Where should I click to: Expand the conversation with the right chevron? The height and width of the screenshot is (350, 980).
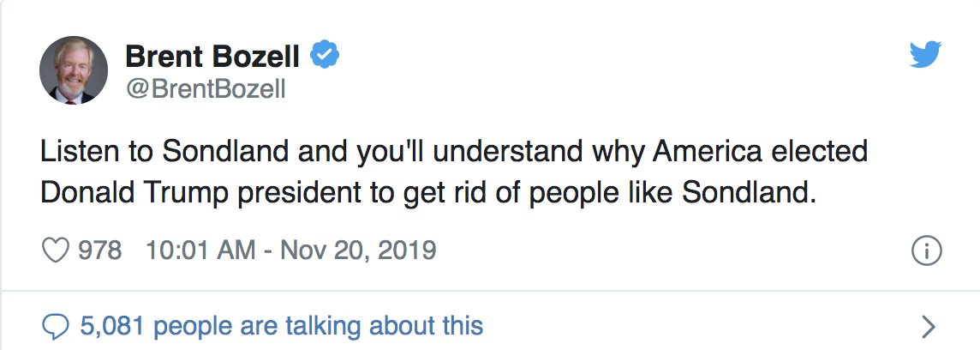click(x=928, y=327)
